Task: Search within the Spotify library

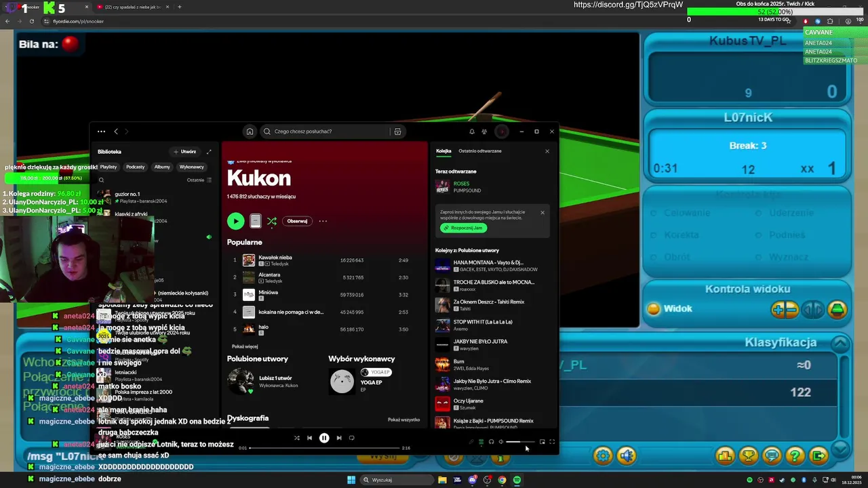Action: tap(101, 180)
